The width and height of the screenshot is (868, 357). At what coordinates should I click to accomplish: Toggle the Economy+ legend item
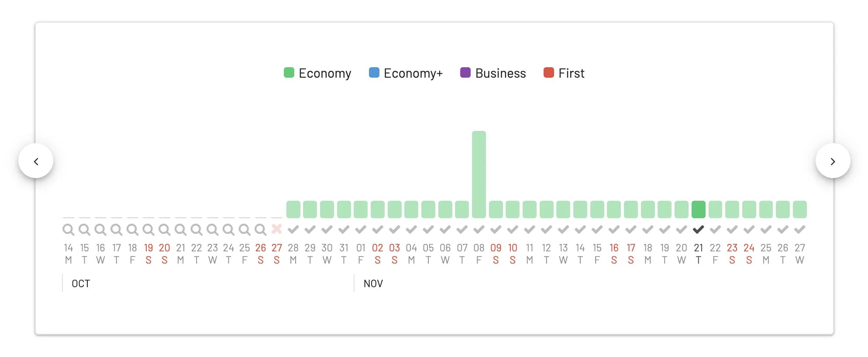pos(406,73)
